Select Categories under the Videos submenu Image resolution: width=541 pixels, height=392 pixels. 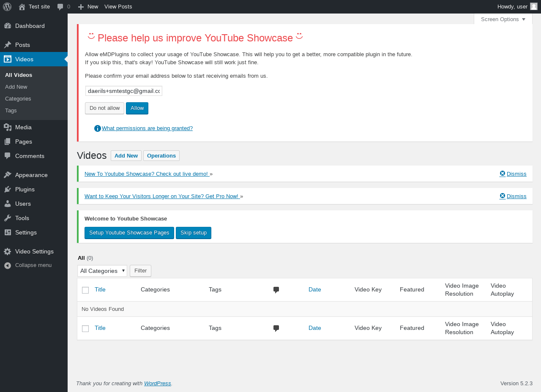[x=18, y=98]
